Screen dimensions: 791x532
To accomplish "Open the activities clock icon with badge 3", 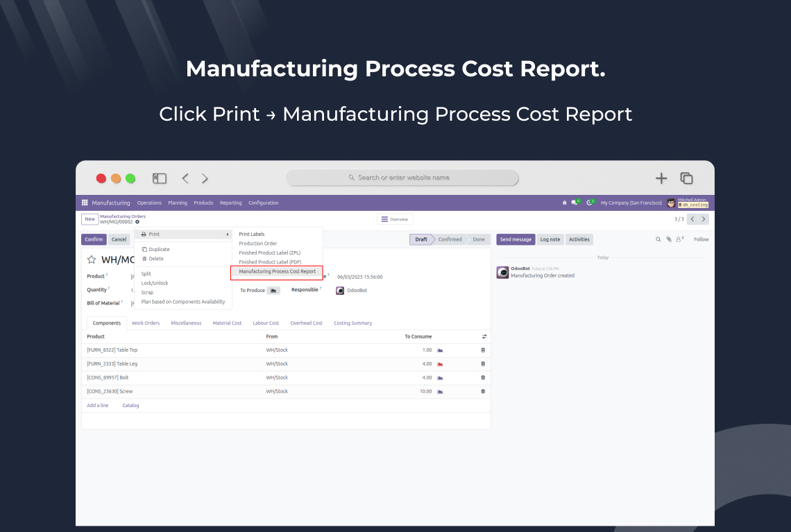I will pos(590,203).
